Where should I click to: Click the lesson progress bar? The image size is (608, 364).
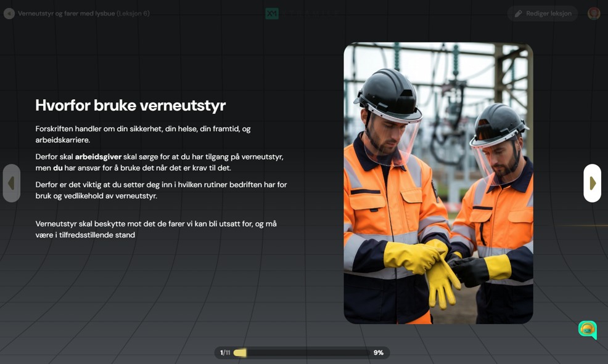point(307,353)
